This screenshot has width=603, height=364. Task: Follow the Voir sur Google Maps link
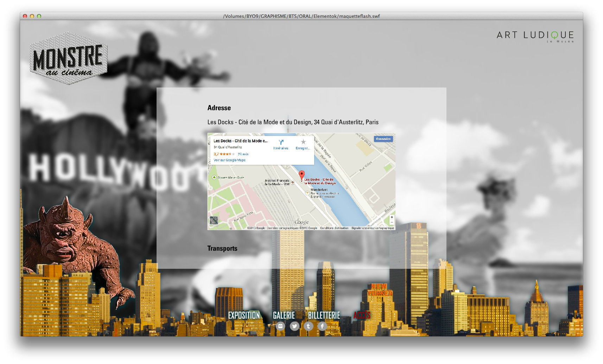click(x=229, y=160)
